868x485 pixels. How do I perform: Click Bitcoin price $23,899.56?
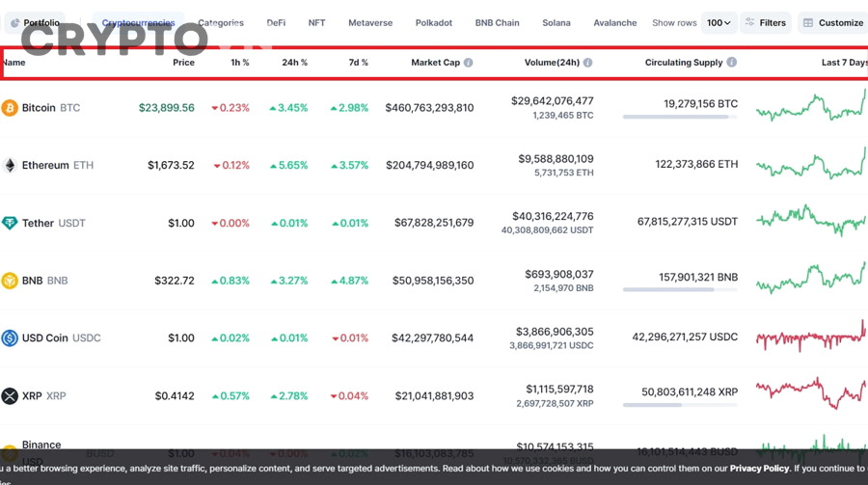point(167,107)
